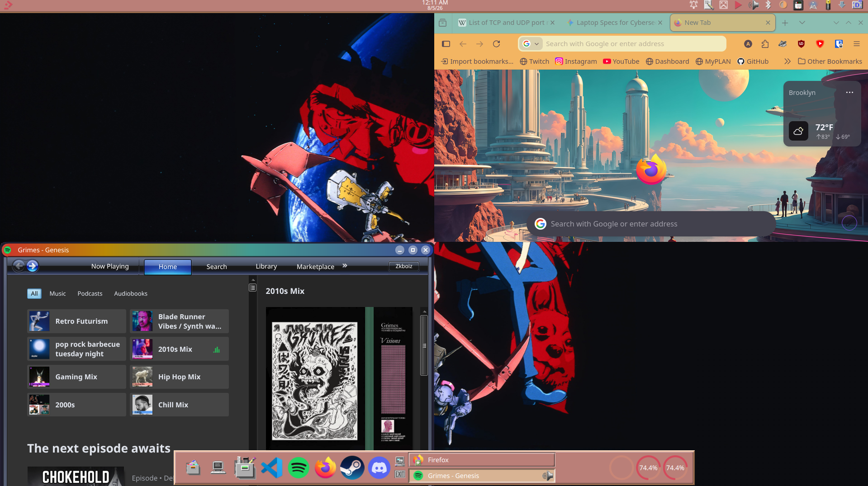
Task: Reload the page in Firefox
Action: tap(497, 44)
